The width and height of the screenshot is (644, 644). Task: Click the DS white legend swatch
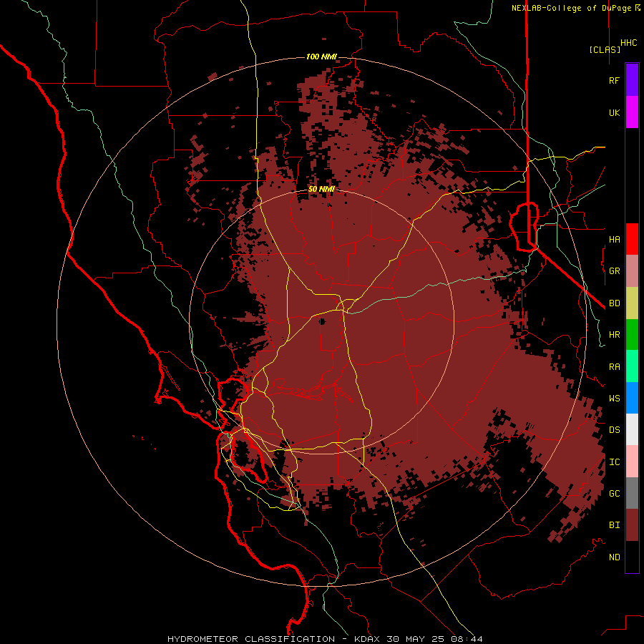(632, 429)
